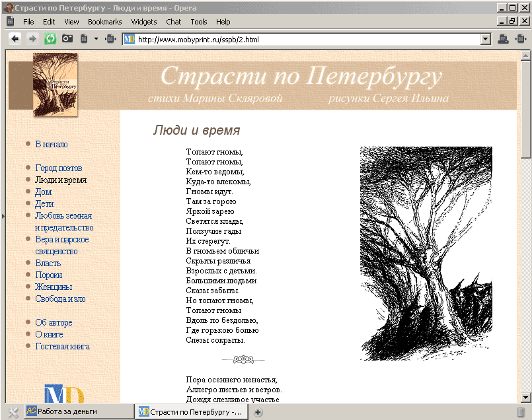Expand the side panel with the left-edge arrow

point(3,216)
